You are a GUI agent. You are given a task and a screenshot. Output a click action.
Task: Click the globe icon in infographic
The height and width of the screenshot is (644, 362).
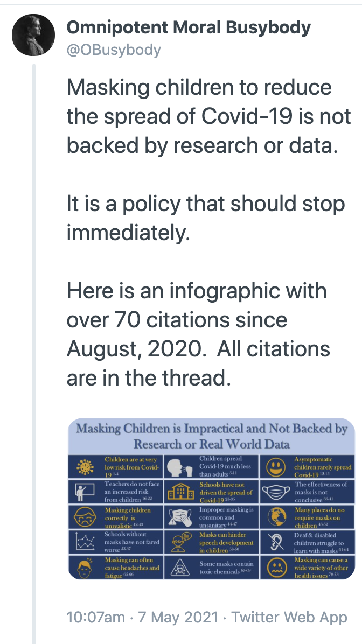(276, 517)
